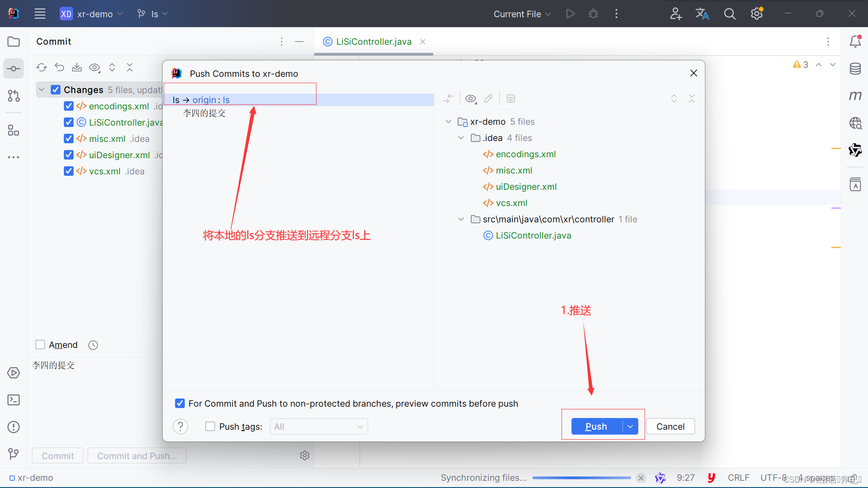Open the More options commit menu
Viewport: 868px width, 488px height.
[281, 41]
